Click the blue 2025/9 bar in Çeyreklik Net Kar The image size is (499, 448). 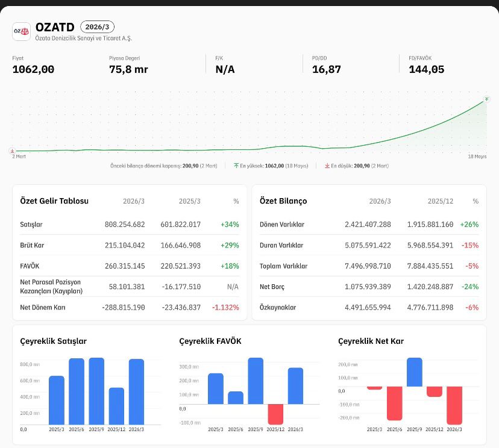point(415,372)
